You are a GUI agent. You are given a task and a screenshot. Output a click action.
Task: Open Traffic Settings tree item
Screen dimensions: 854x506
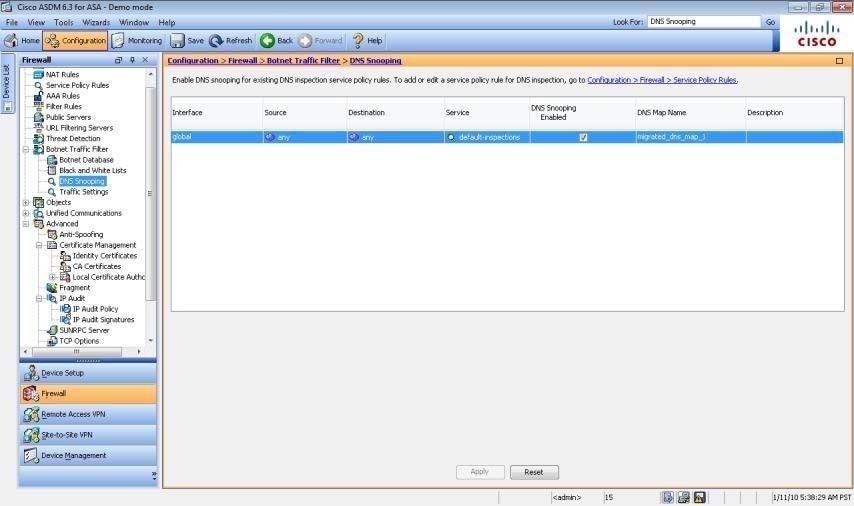(83, 192)
